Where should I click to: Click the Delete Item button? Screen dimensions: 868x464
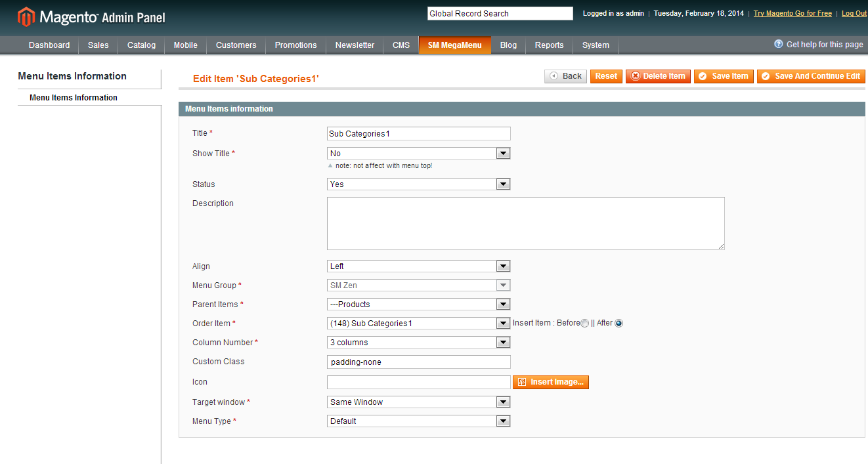tap(658, 76)
